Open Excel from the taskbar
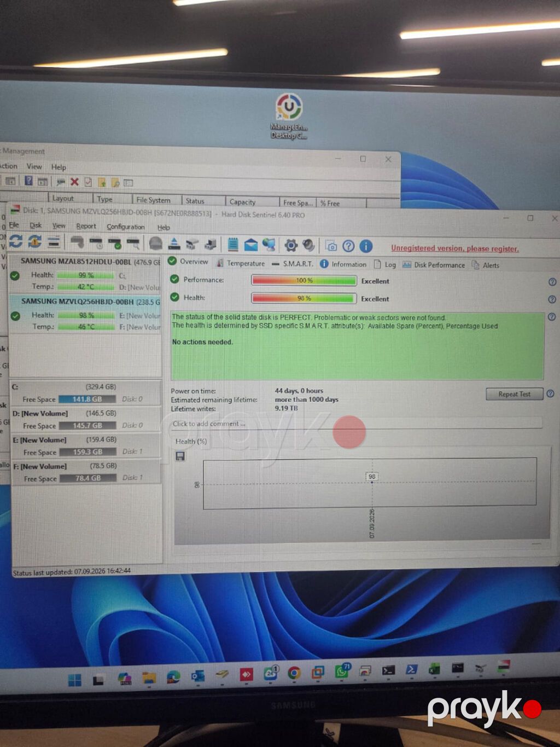The image size is (560, 747). click(434, 669)
